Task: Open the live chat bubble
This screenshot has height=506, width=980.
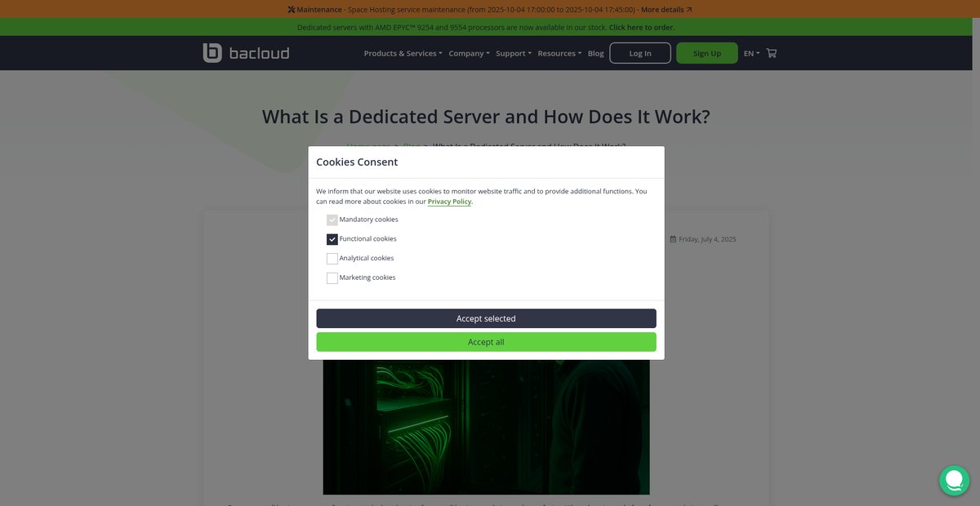Action: pos(954,480)
